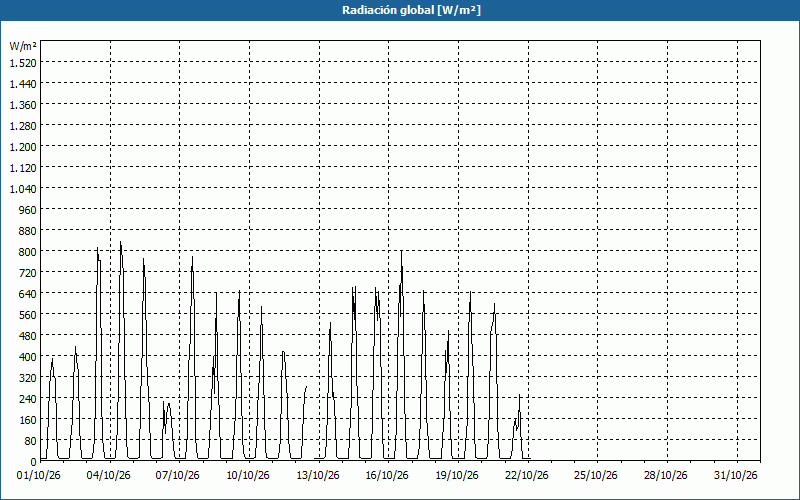
Task: Select the 1.040 y-axis value
Action: click(23, 189)
